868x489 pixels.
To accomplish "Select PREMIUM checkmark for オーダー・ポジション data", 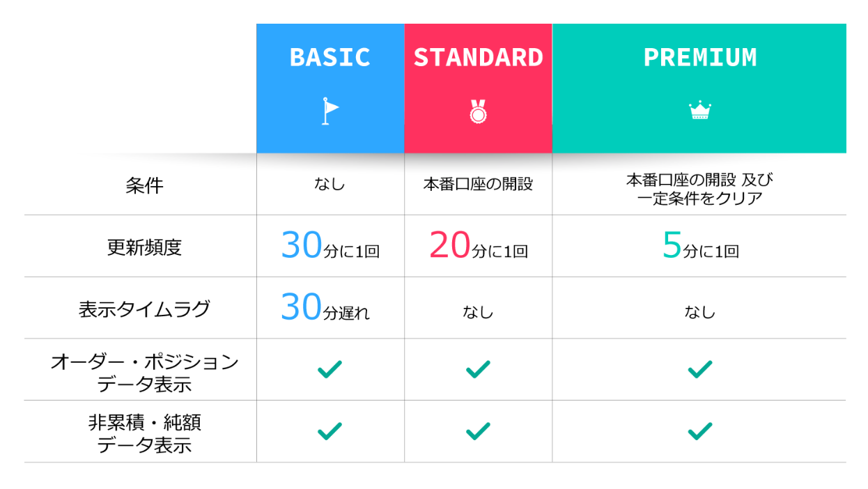I will [x=699, y=369].
